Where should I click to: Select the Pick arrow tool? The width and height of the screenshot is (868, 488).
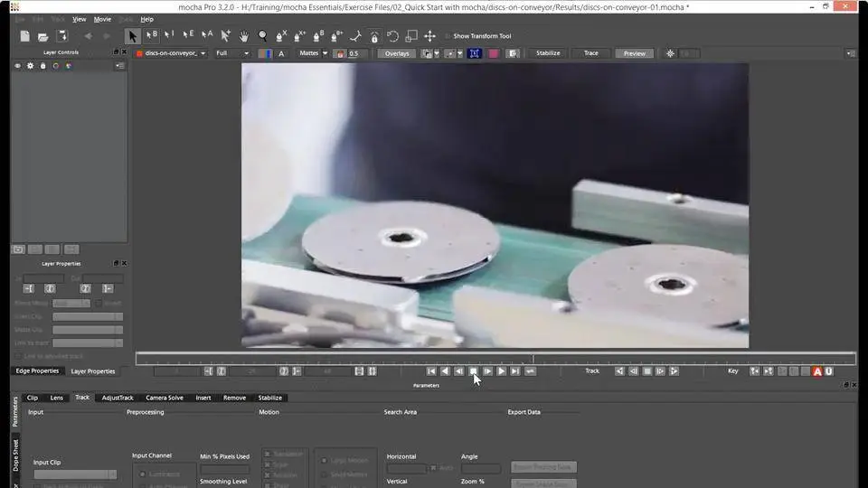pyautogui.click(x=132, y=36)
